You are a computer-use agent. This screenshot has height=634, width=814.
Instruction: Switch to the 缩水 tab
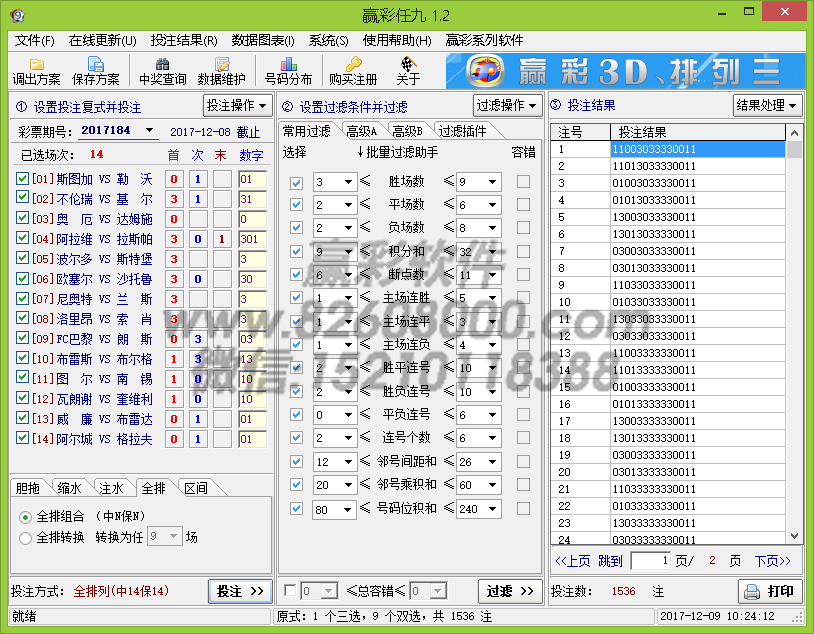click(x=69, y=488)
